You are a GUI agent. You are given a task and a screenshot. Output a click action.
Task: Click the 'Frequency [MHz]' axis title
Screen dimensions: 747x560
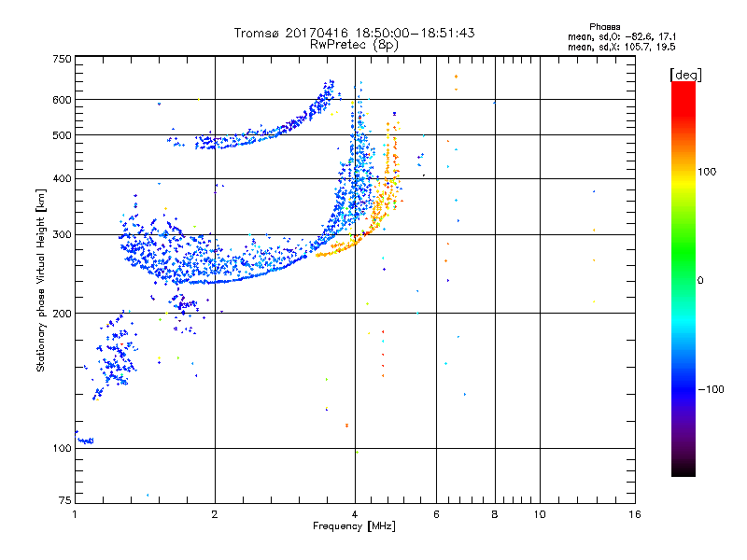(354, 526)
